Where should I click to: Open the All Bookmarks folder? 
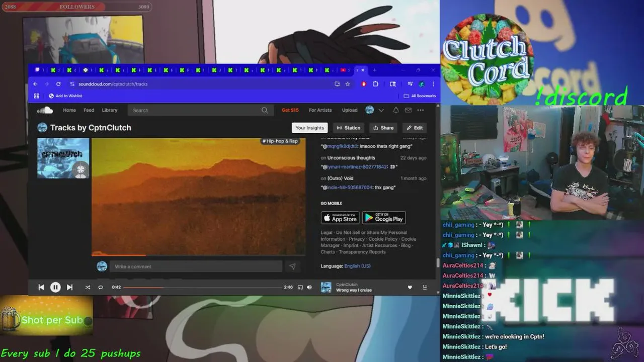[x=420, y=96]
